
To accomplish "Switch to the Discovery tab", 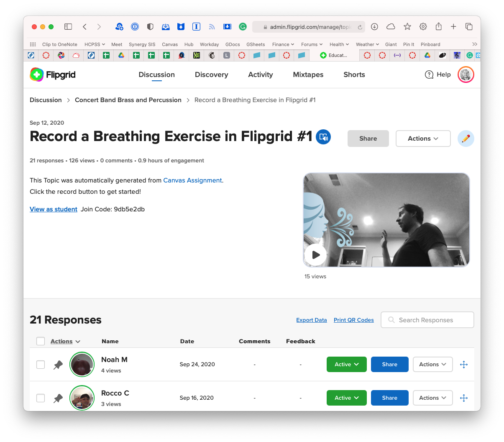I will tap(211, 75).
